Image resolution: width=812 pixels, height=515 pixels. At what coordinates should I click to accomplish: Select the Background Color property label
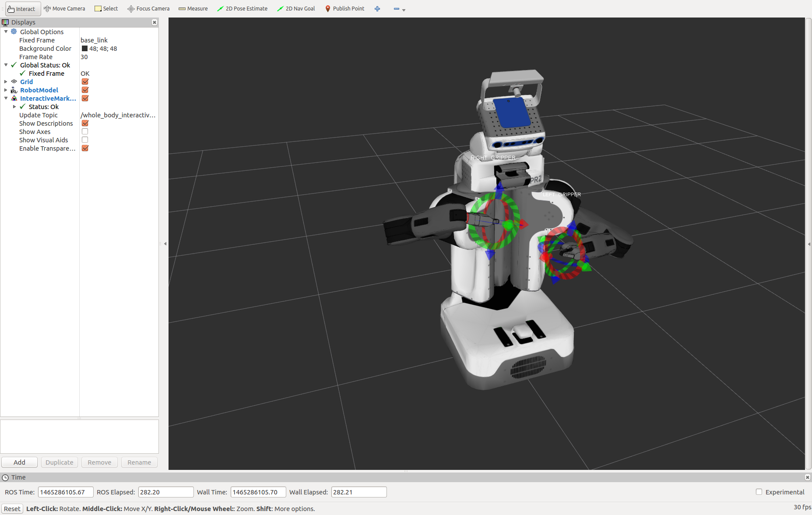coord(45,48)
